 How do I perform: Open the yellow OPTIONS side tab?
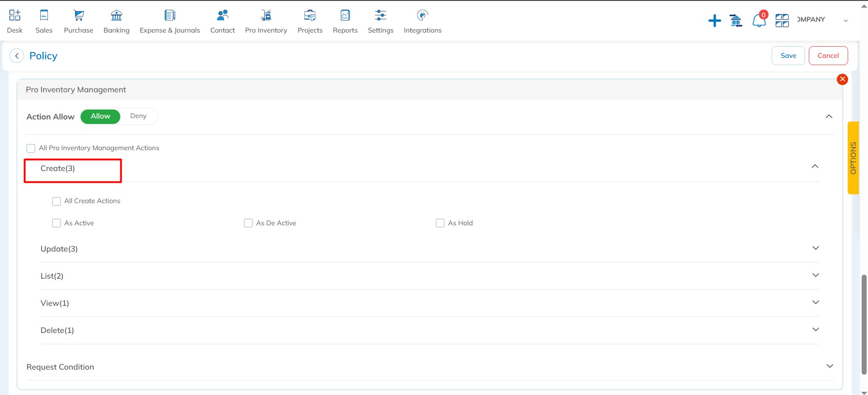click(x=853, y=158)
